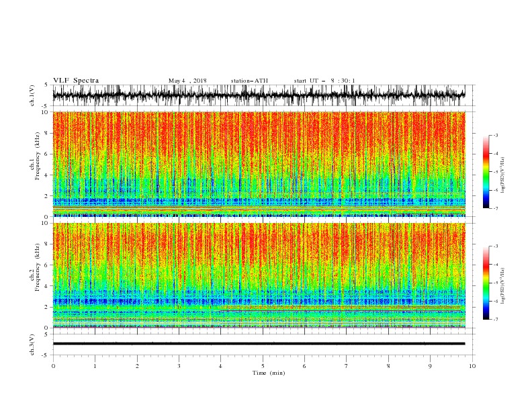Click the time axis tick label '7'
This screenshot has height=411, width=532.
click(x=346, y=366)
